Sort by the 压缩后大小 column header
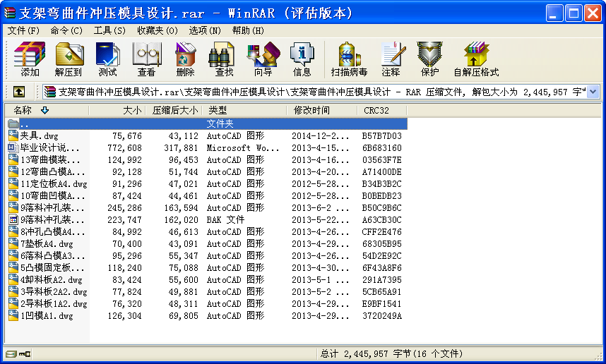 (174, 110)
